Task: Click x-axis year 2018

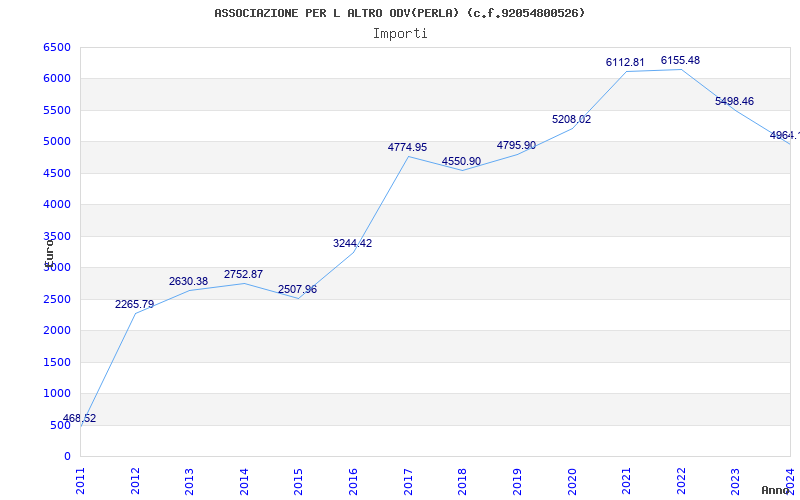Action: 462,481
